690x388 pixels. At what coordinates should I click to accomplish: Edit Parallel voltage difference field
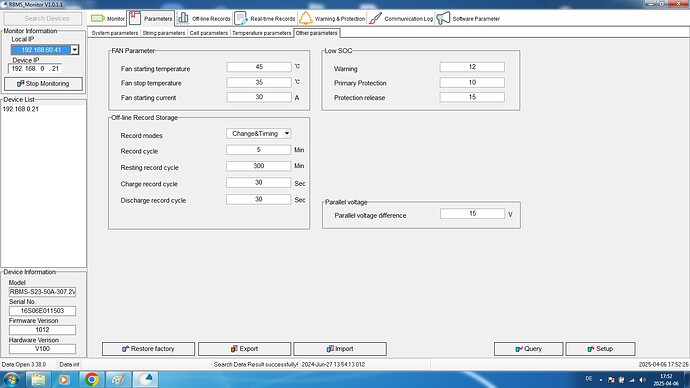pyautogui.click(x=472, y=213)
